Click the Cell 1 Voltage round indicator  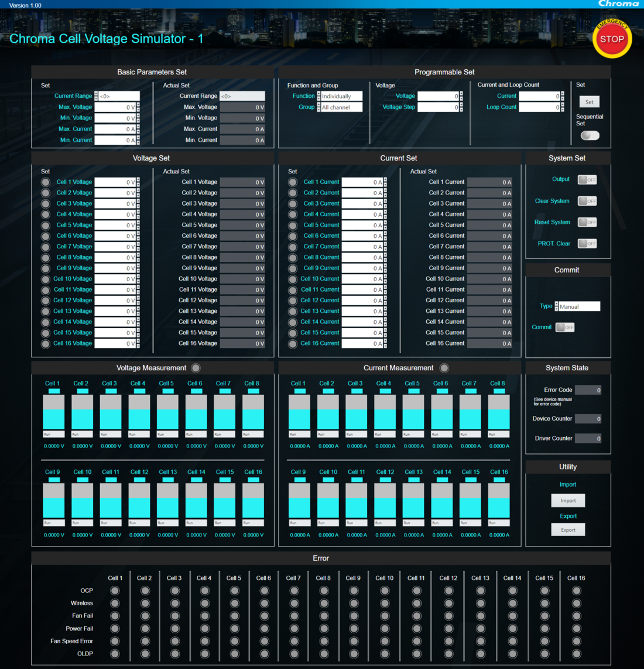coord(45,182)
